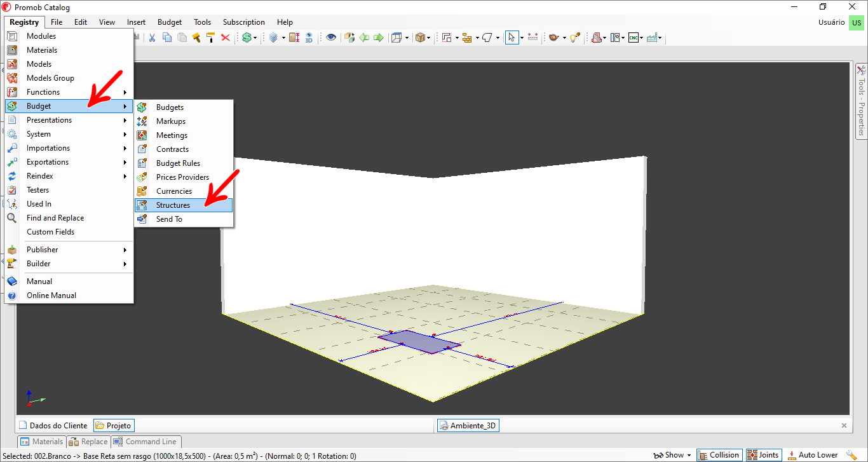Screen dimensions: 868x462
Task: Click the pointer Select tool icon
Action: 512,37
